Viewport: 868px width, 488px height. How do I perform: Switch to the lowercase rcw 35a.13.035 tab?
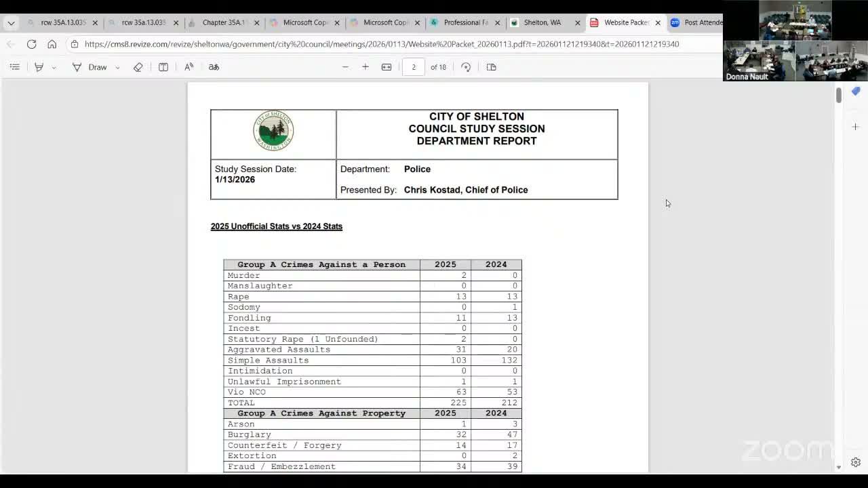pyautogui.click(x=144, y=22)
